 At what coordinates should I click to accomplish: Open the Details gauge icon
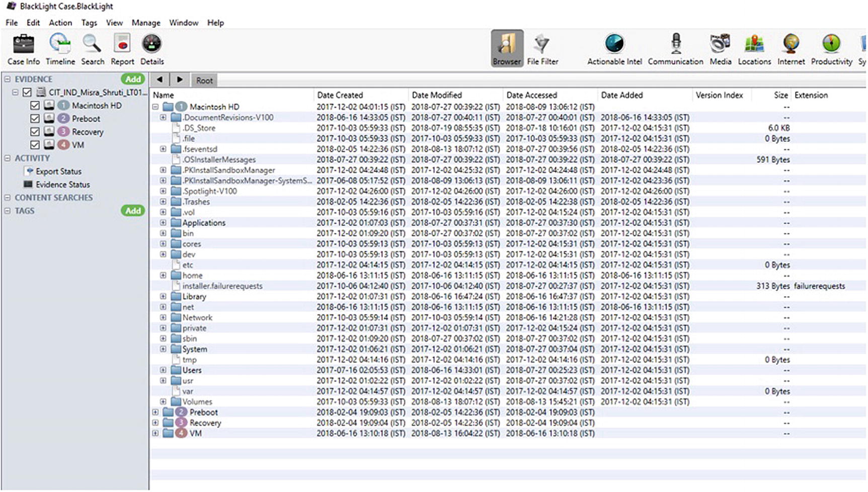coord(152,44)
